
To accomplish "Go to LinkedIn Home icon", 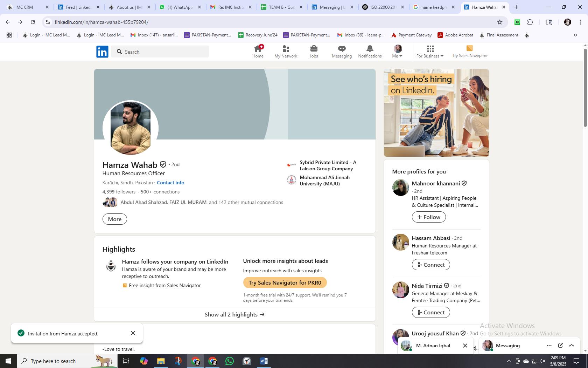I will pos(258,52).
